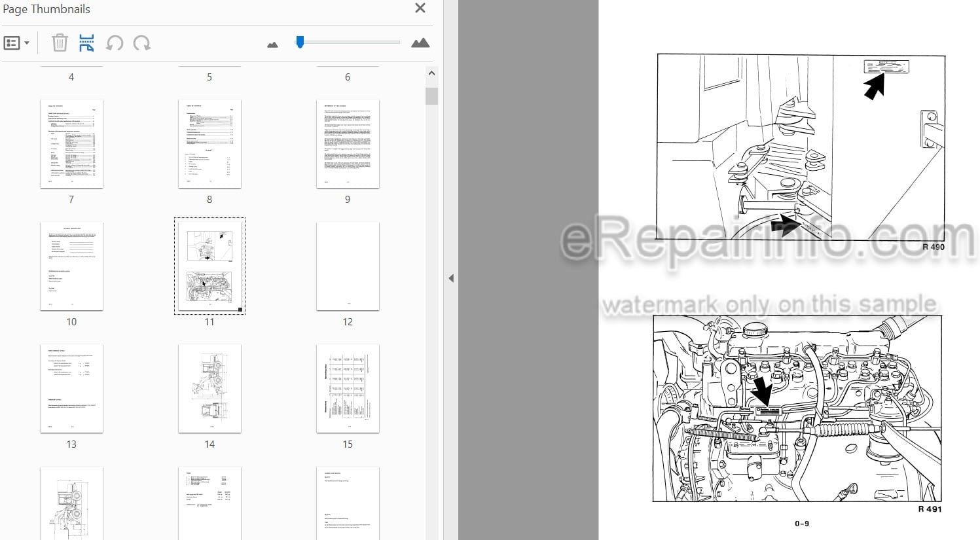Click the thumbnail size slider handle
The width and height of the screenshot is (980, 540).
point(300,42)
